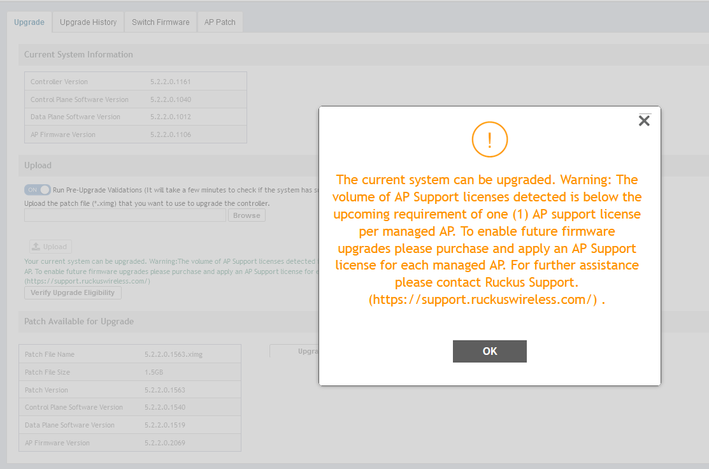Click the Ruckus support URL in dialog
This screenshot has width=709, height=469.
point(486,299)
